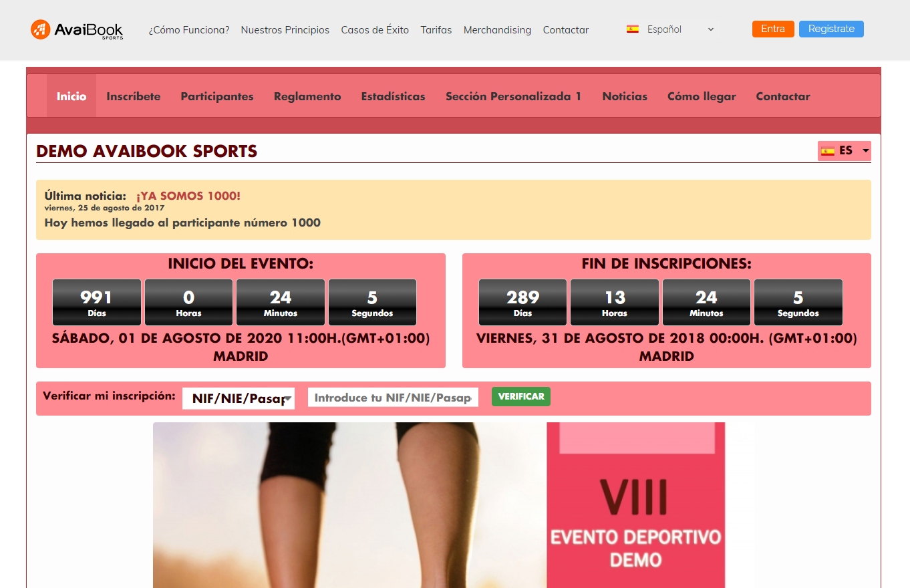
Task: Go to the Reglamento tab
Action: 307,96
